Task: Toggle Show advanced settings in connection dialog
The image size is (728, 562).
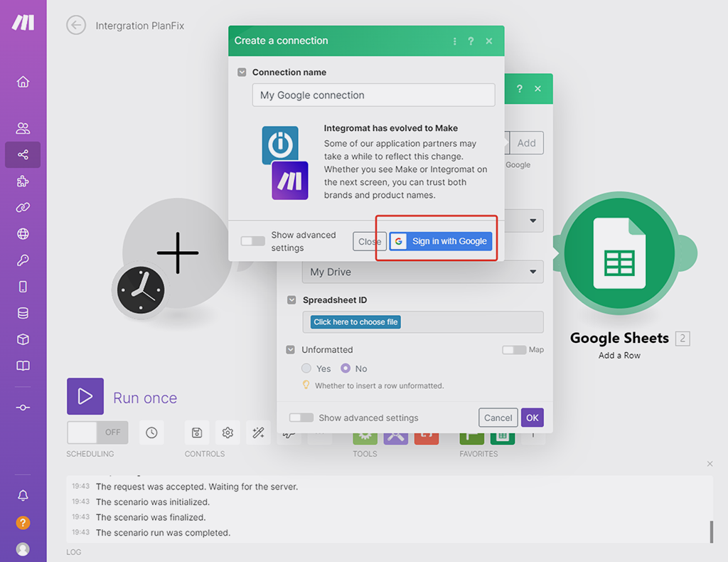Action: pyautogui.click(x=253, y=241)
